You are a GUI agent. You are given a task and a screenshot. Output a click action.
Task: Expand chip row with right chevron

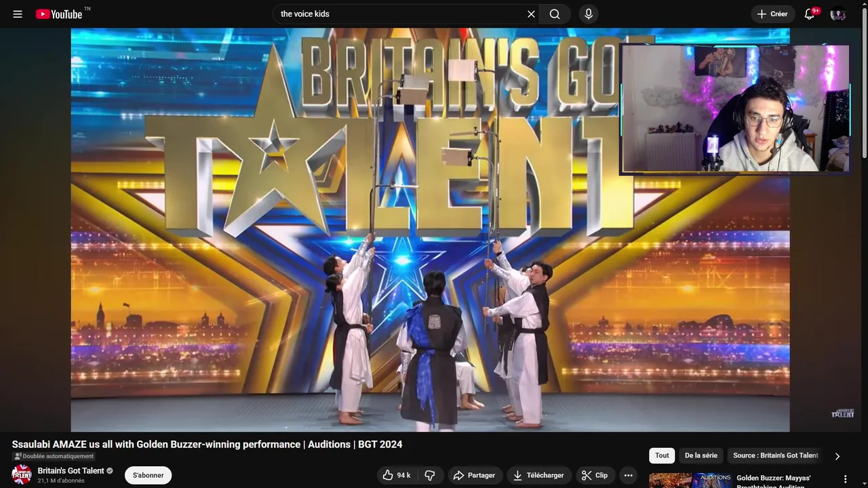point(837,456)
